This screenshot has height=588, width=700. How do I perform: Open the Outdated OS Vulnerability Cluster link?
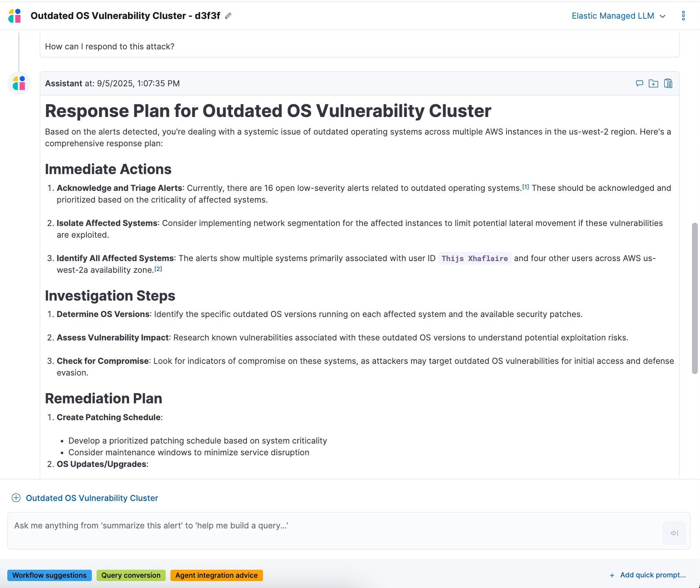[x=92, y=498]
